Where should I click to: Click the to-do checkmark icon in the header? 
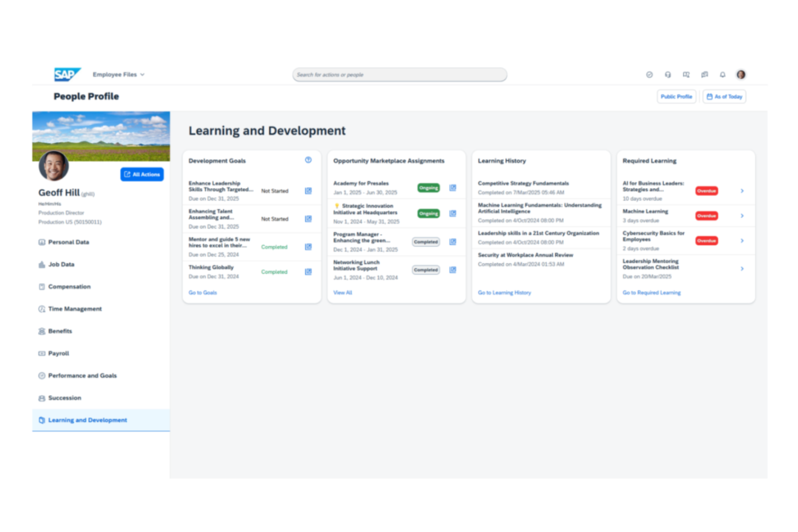point(650,75)
